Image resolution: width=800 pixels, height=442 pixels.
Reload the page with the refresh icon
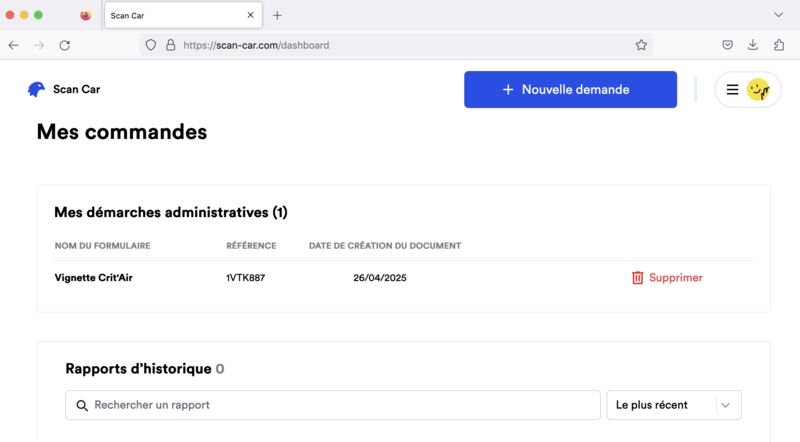pyautogui.click(x=64, y=45)
